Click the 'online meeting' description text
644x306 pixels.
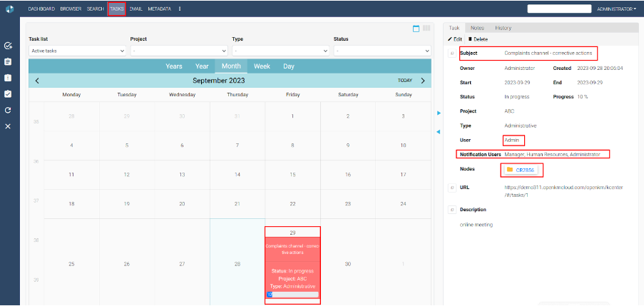(476, 225)
